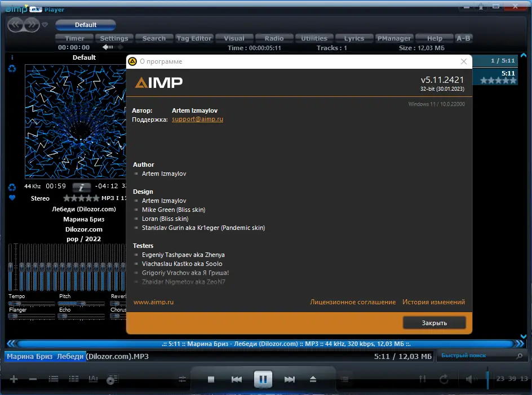Image resolution: width=532 pixels, height=395 pixels.
Task: Switch to the Tag Editor tab
Action: click(194, 38)
